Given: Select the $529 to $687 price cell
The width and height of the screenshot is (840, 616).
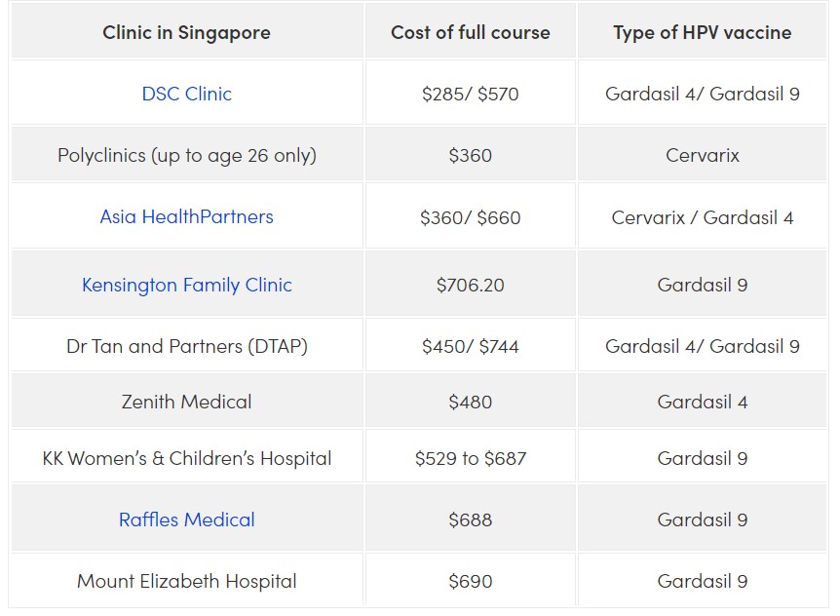Looking at the screenshot, I should pyautogui.click(x=471, y=458).
